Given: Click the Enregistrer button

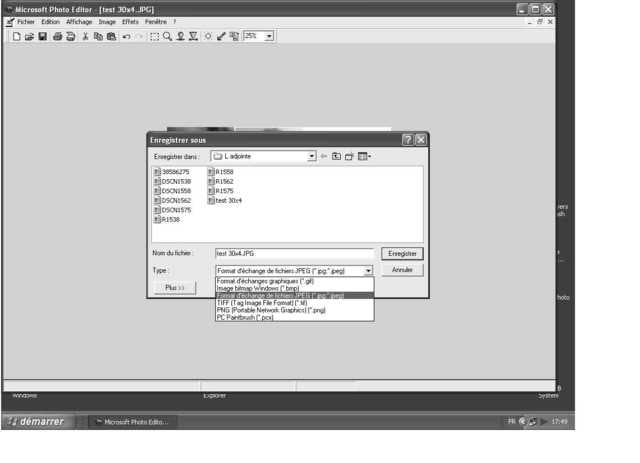Looking at the screenshot, I should pos(402,254).
